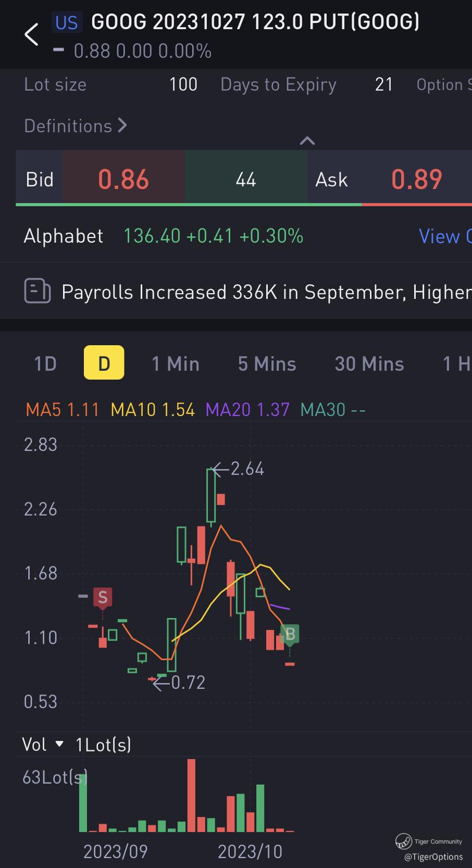Select the D daily chart tab

point(104,363)
